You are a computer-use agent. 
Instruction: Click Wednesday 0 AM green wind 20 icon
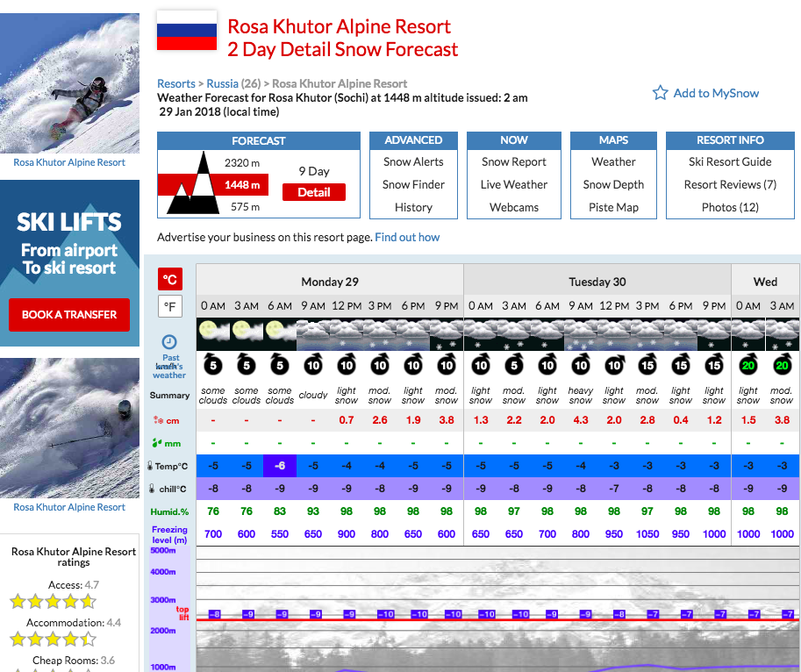[x=748, y=365]
